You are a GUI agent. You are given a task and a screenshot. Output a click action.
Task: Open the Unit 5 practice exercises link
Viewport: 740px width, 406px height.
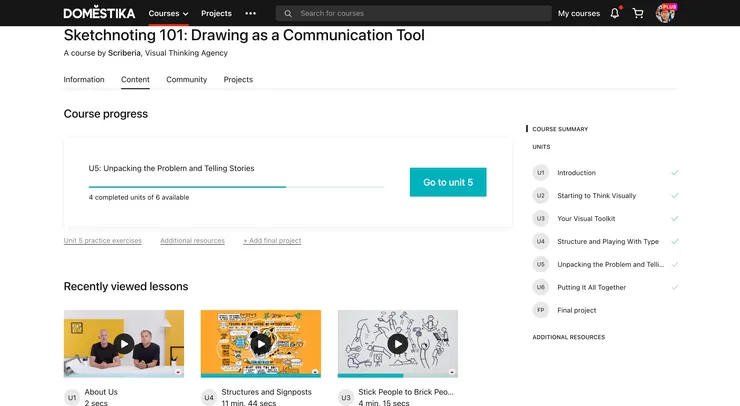pyautogui.click(x=102, y=241)
